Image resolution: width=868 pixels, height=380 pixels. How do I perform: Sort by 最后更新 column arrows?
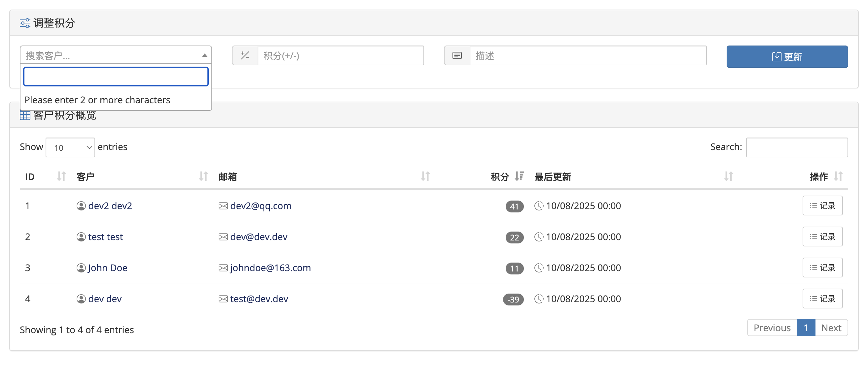click(x=729, y=176)
